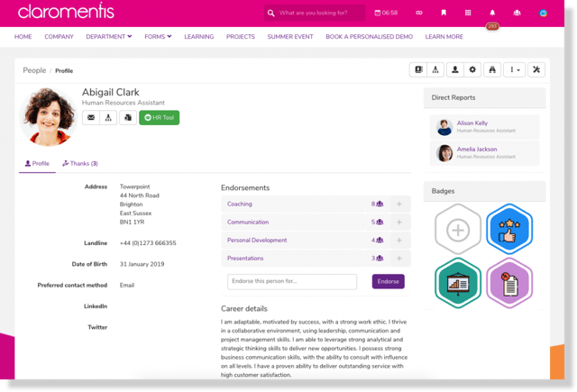Add endorsement plus for Coaching
The image size is (577, 392).
point(399,204)
